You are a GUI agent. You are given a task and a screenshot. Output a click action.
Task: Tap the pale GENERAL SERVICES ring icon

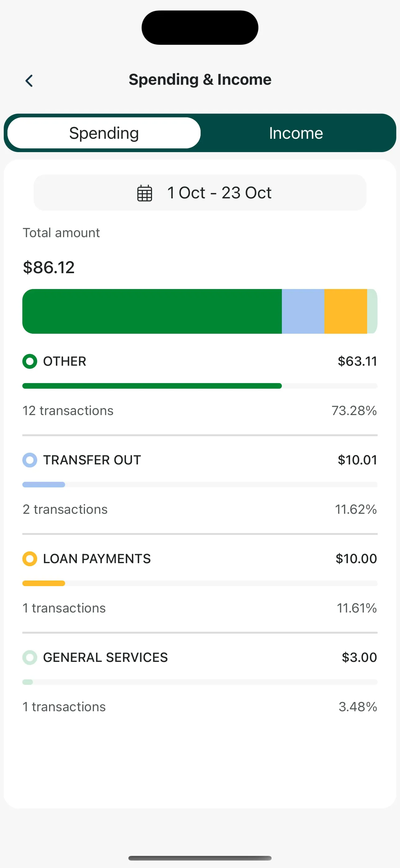pyautogui.click(x=30, y=658)
